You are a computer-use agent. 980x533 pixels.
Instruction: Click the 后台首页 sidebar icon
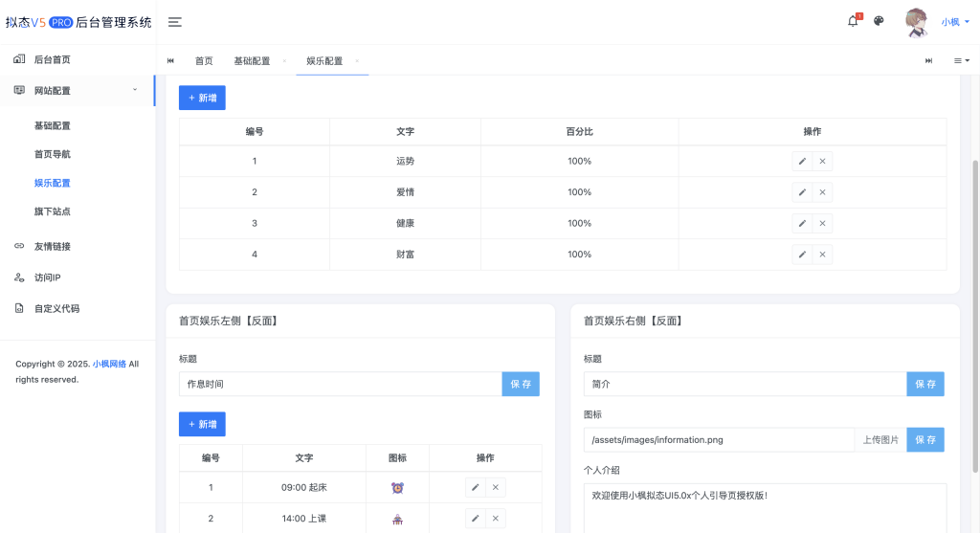click(x=19, y=58)
